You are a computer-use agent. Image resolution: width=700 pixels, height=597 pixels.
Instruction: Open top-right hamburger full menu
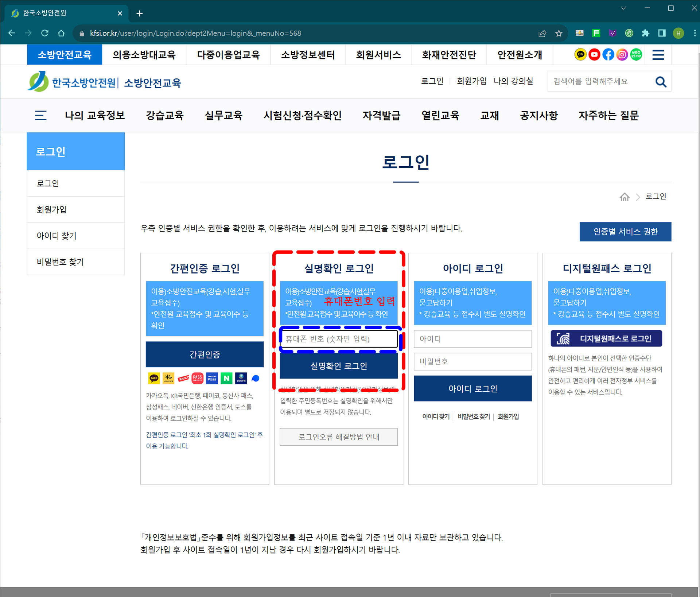658,55
